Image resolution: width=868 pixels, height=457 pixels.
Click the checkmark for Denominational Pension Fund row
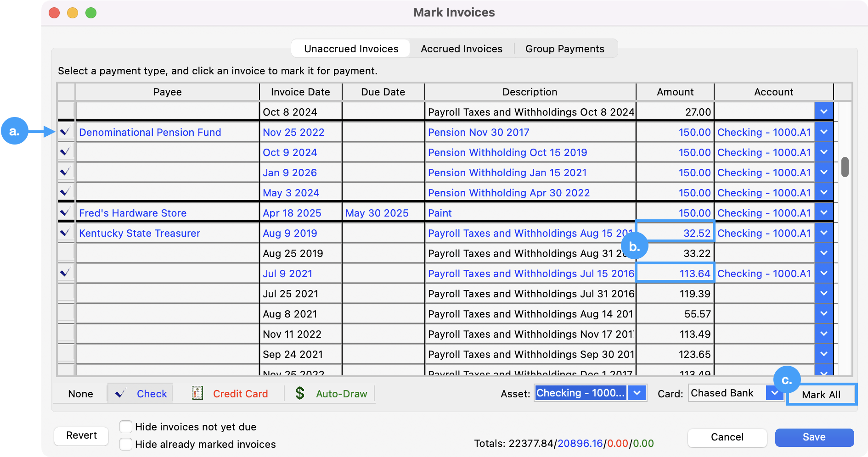(66, 132)
